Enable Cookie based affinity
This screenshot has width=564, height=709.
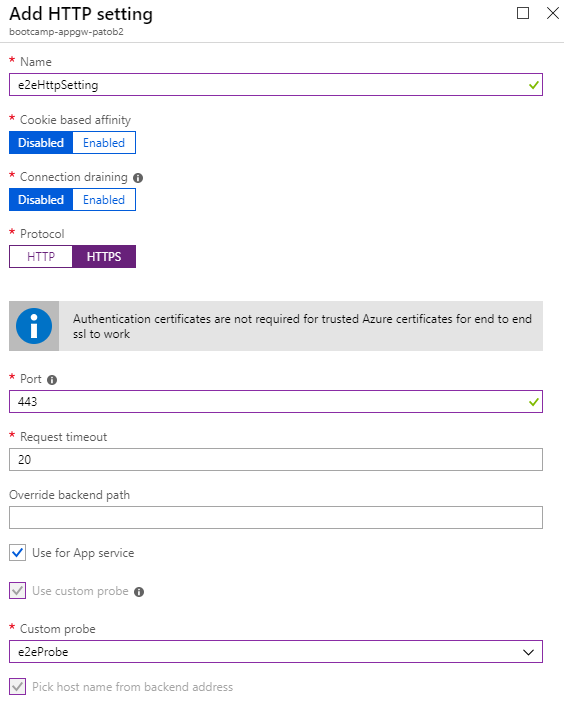click(x=104, y=143)
